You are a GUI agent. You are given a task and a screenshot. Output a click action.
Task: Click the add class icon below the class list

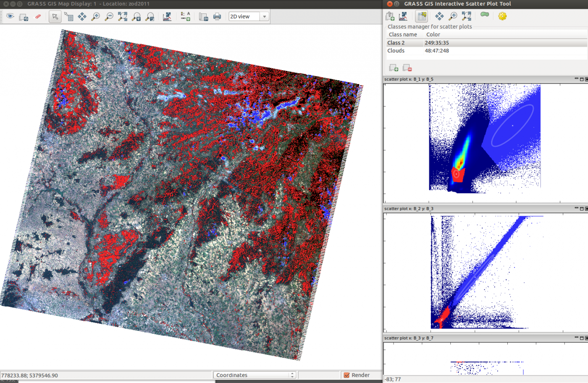point(394,68)
